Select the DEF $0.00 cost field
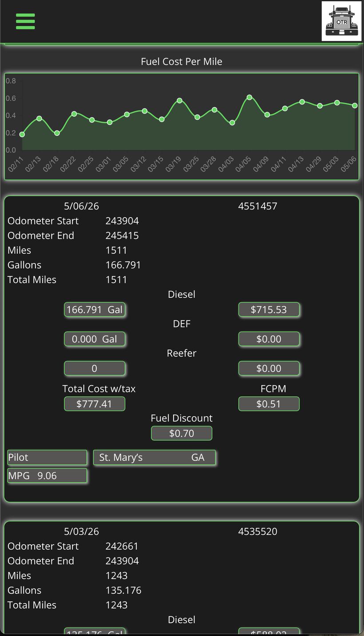This screenshot has width=364, height=636. click(269, 339)
